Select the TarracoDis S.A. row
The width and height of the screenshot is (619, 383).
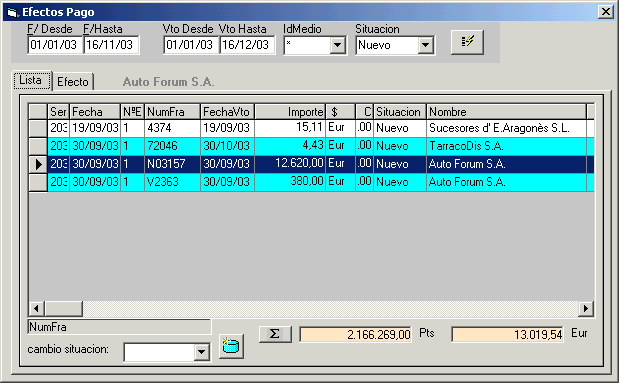click(x=311, y=146)
